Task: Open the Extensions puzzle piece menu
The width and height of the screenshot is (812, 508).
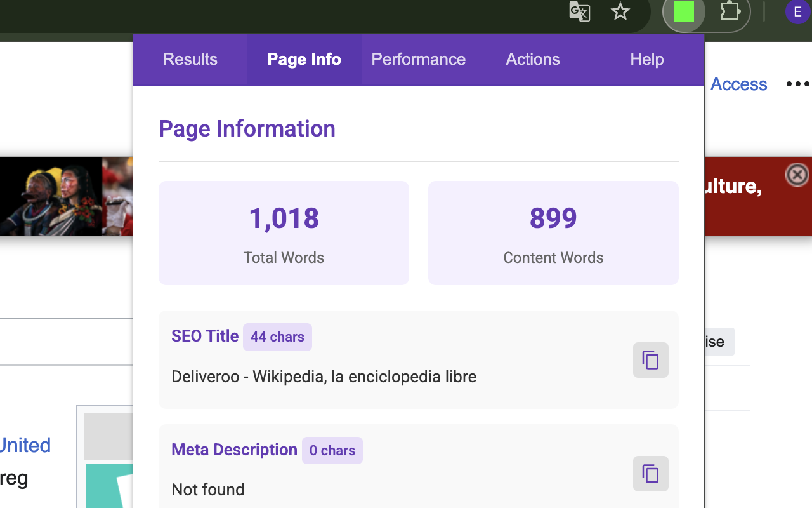Action: coord(730,11)
